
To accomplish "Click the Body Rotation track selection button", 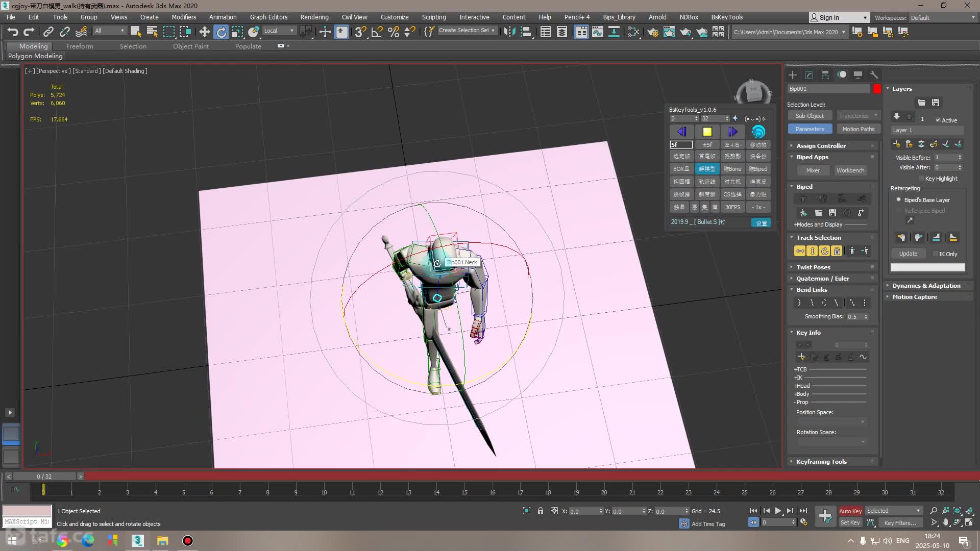I will [824, 251].
